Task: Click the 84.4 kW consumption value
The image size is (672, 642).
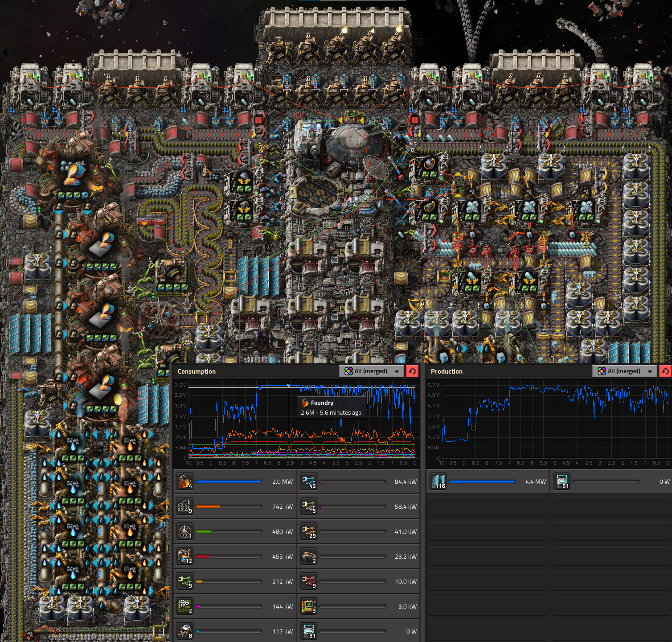Action: click(406, 481)
